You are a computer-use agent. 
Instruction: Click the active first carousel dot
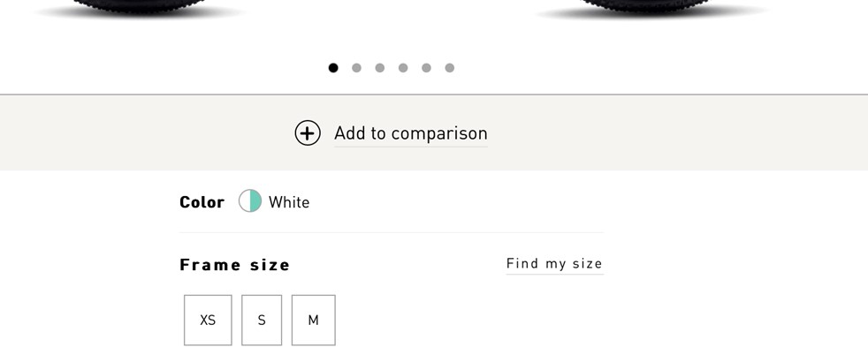click(333, 68)
